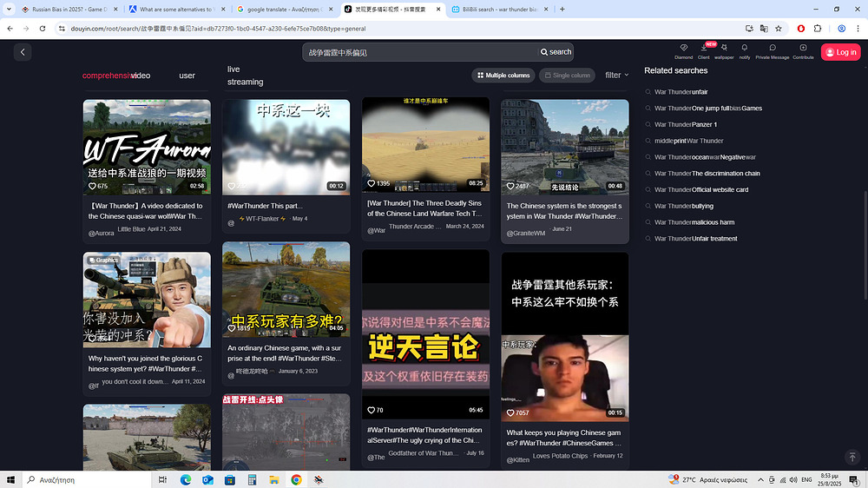Open Microsoft Edge from the taskbar
The width and height of the screenshot is (868, 488).
[x=186, y=479]
